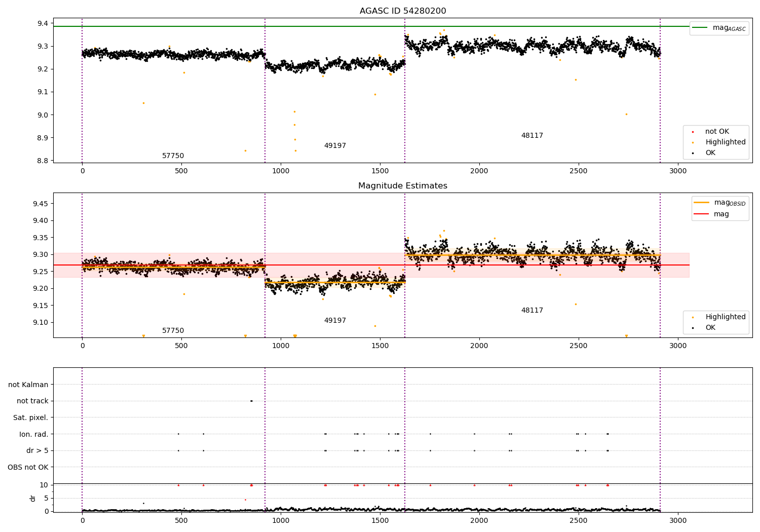
Task: Click the 'Sat. pixel.' row label
Action: pyautogui.click(x=31, y=418)
